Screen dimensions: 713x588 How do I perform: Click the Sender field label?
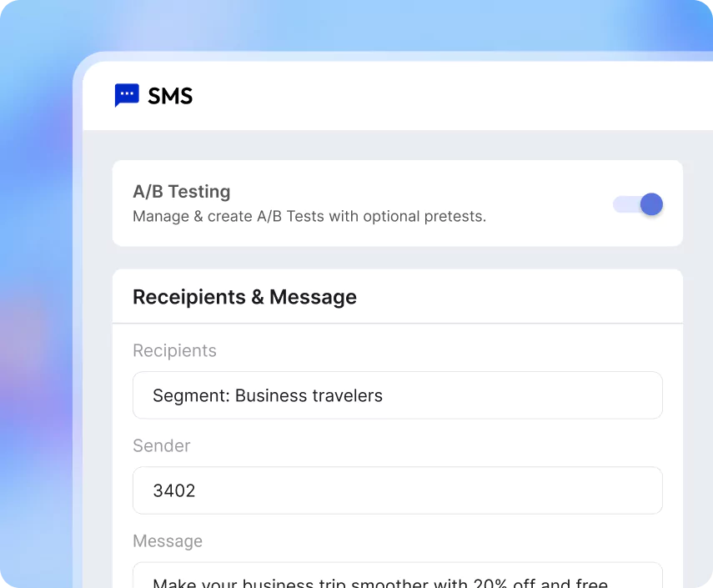[x=162, y=446]
